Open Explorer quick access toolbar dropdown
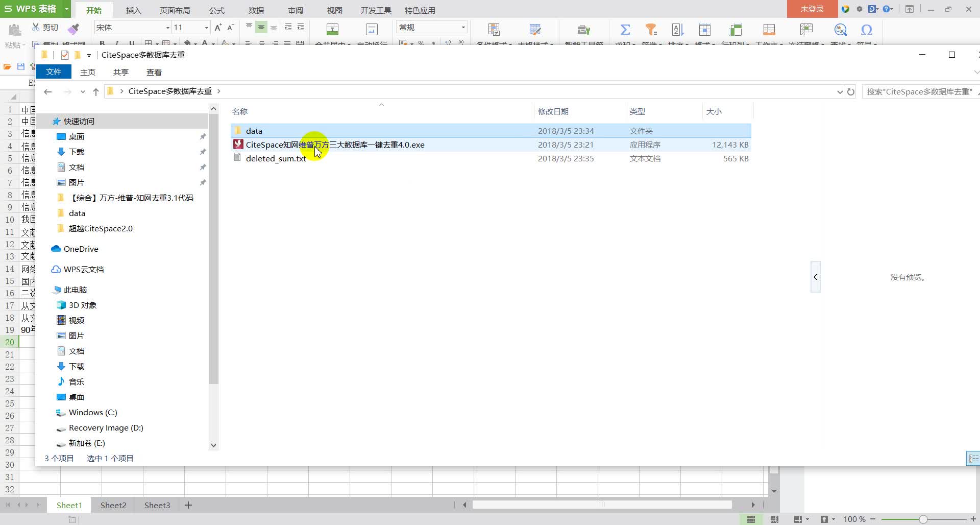980x525 pixels. tap(89, 55)
